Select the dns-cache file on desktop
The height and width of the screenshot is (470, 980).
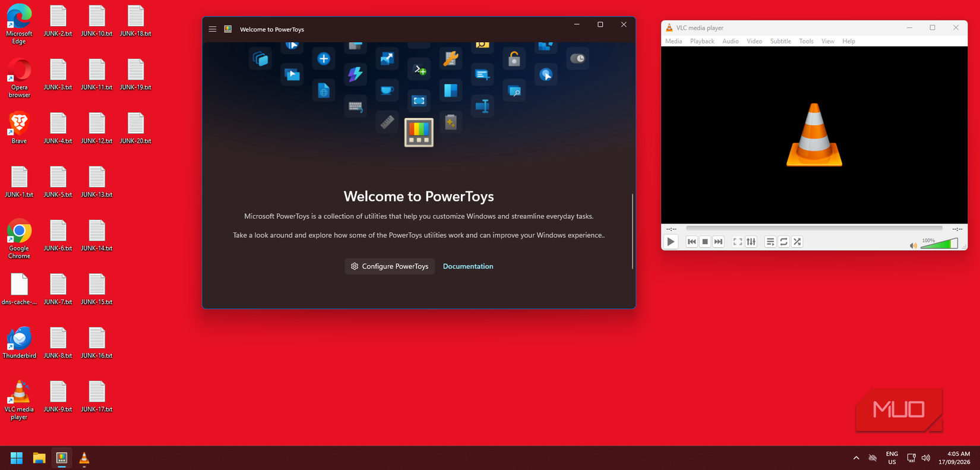[x=19, y=289]
